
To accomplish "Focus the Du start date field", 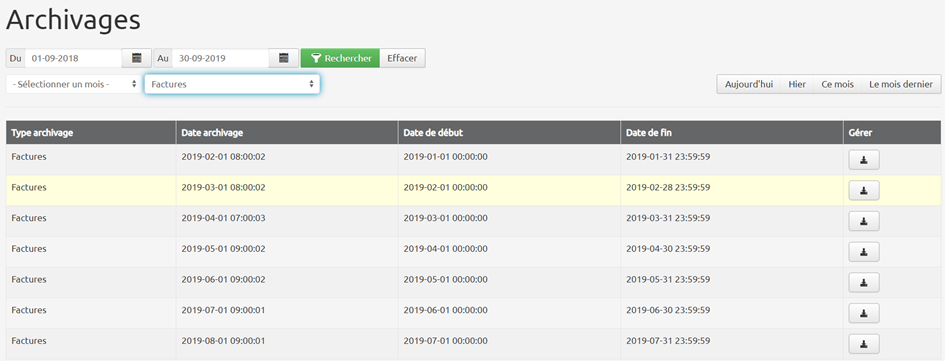I will (74, 58).
